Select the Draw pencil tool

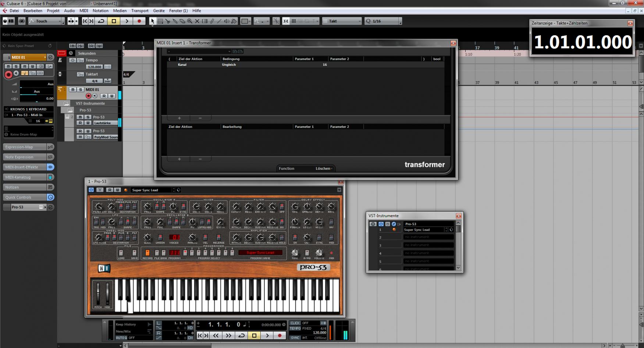pos(212,21)
